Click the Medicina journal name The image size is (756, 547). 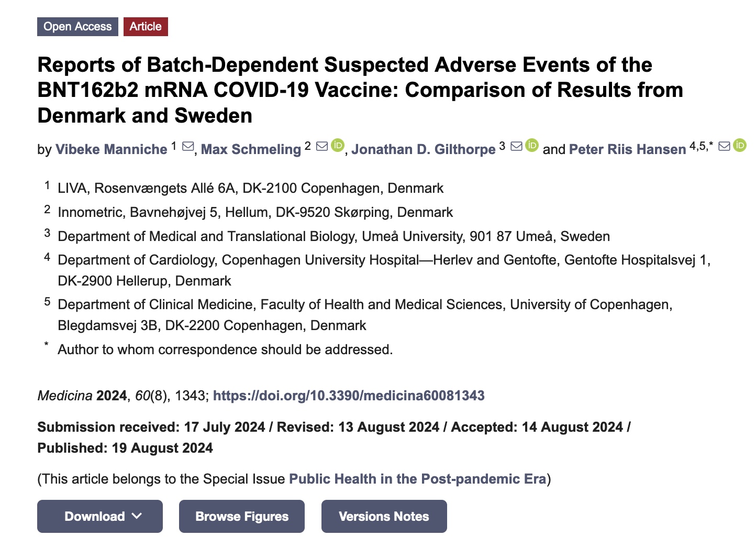click(x=65, y=396)
